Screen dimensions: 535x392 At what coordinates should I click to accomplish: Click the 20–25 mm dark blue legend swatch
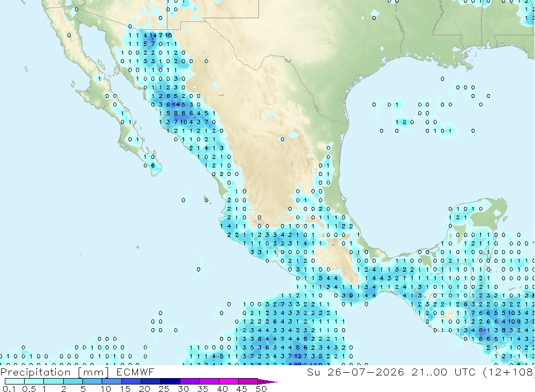tap(151, 381)
